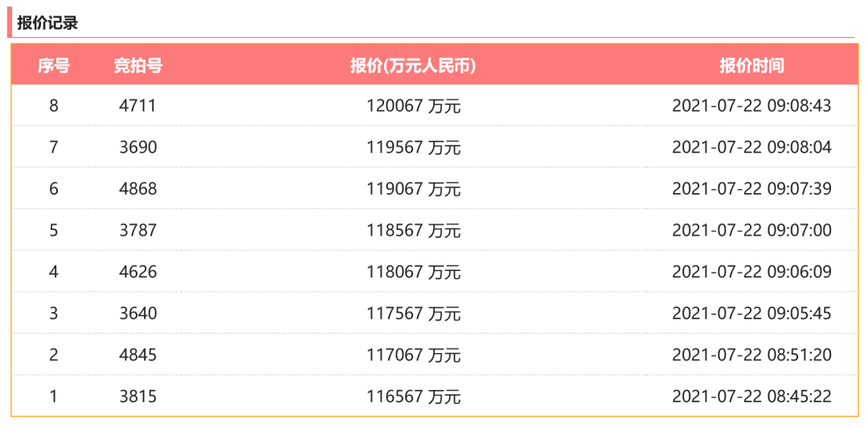The height and width of the screenshot is (427, 868).
Task: Select bidder number 3815
Action: click(137, 396)
